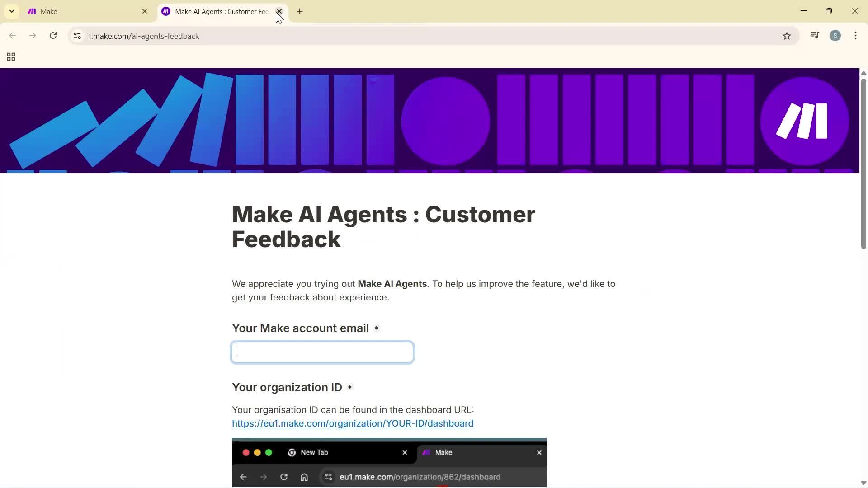Click the profile avatar with the S

[835, 35]
